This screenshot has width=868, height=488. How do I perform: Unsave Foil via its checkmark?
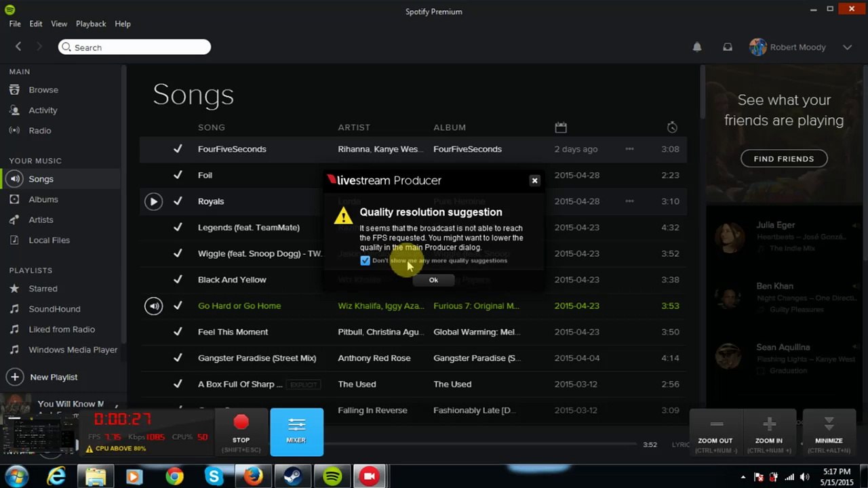point(178,175)
